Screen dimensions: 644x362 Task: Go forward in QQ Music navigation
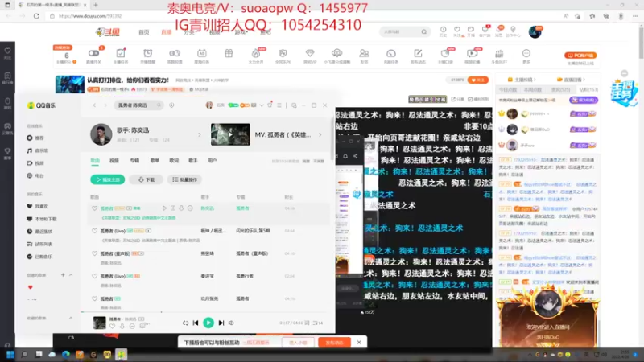[105, 105]
